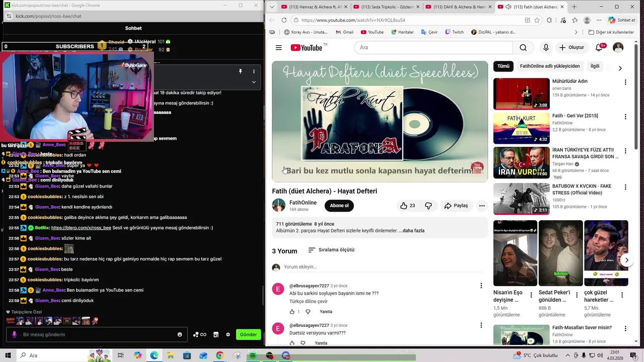Open Microsoft Edge from the taskbar

(154, 355)
